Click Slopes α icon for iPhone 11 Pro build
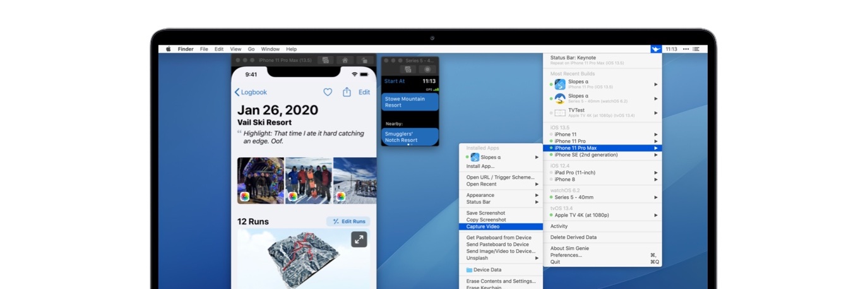This screenshot has width=868, height=289. 560,84
